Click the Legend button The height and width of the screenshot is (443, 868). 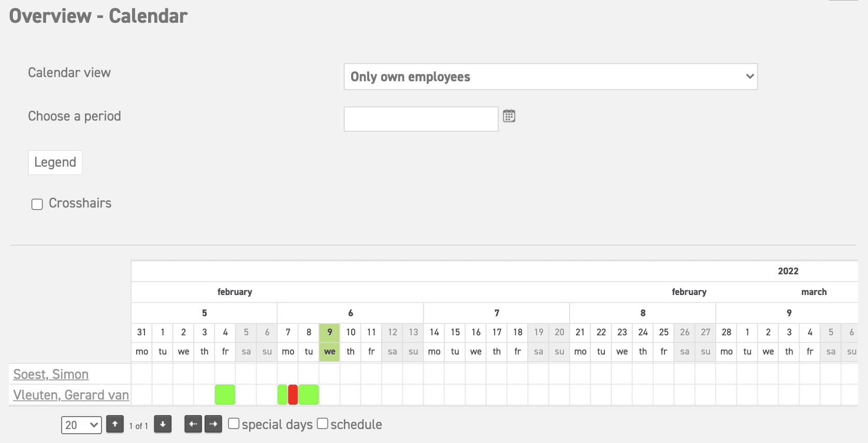pyautogui.click(x=55, y=163)
